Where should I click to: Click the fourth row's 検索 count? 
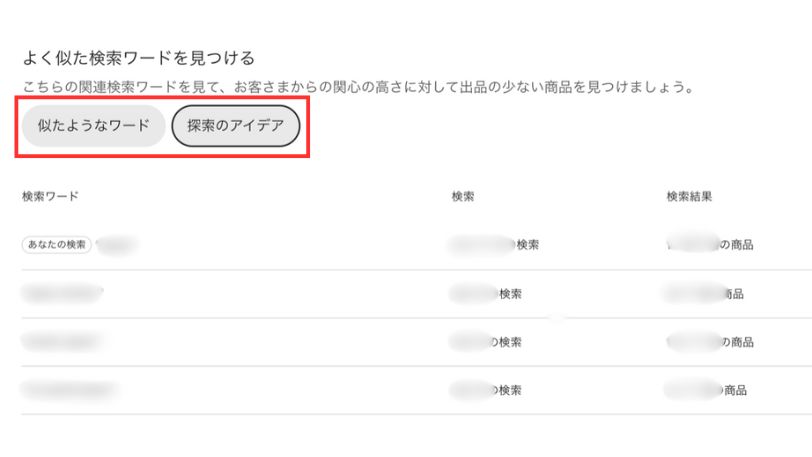(x=486, y=390)
